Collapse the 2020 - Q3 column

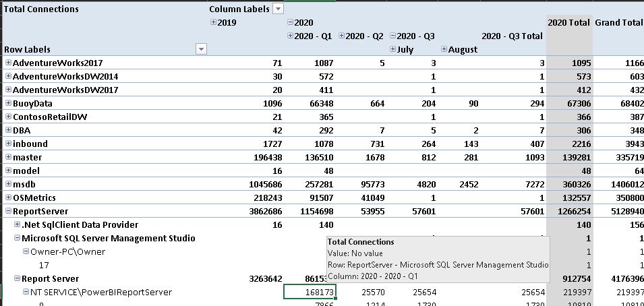392,36
